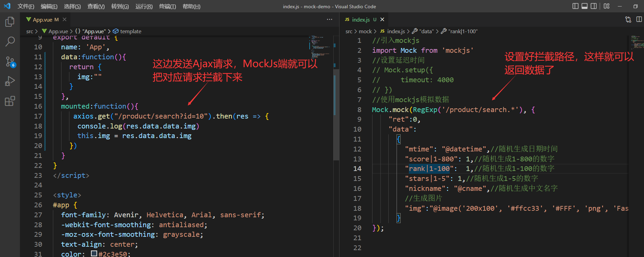Open the Run and Debug view

click(10, 81)
